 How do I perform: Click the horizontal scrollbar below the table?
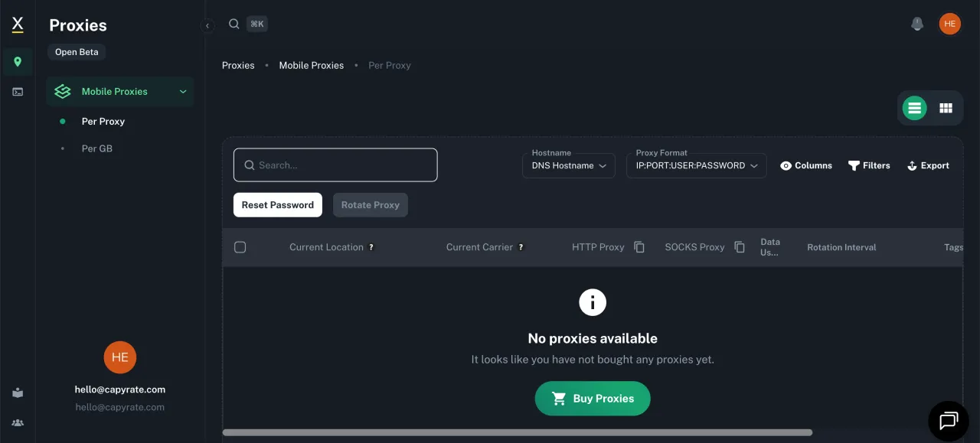(x=518, y=432)
